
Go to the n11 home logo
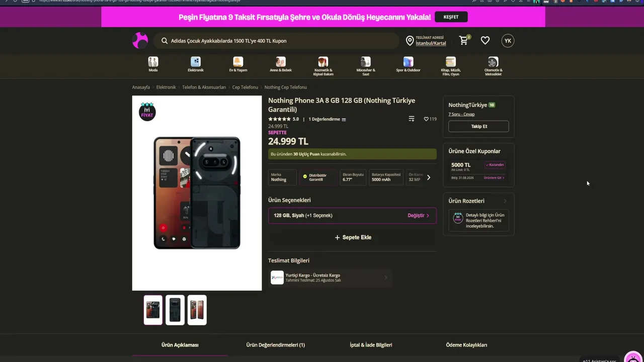click(140, 40)
